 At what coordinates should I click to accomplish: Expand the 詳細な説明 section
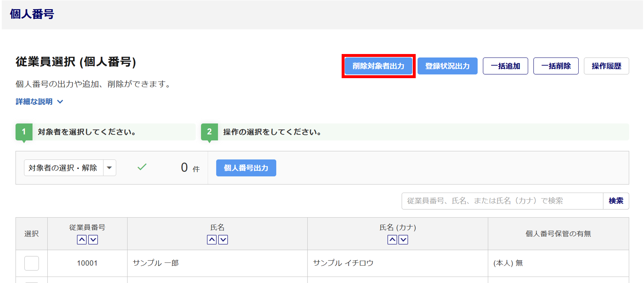(x=39, y=102)
